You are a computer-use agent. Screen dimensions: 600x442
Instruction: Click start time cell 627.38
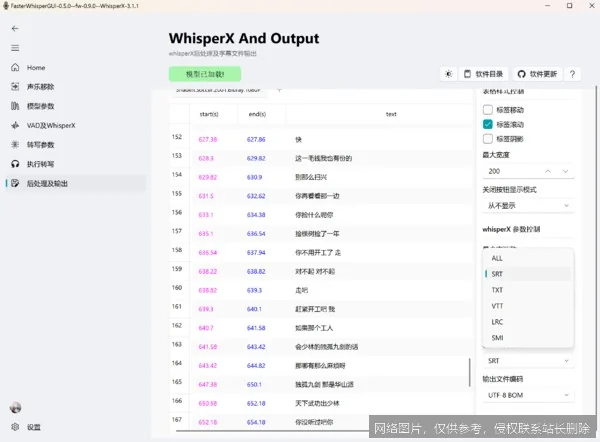[208, 139]
